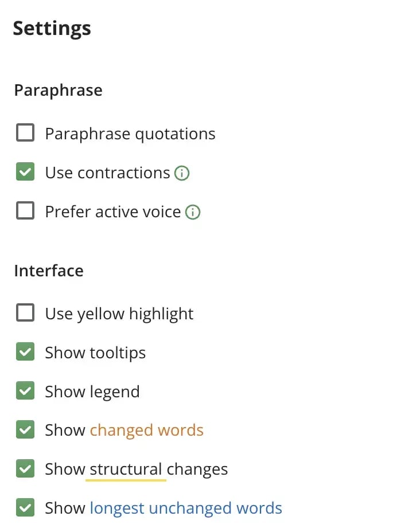Click the "Paraphrase quotations" label text
This screenshot has height=532, width=397.
pos(130,134)
